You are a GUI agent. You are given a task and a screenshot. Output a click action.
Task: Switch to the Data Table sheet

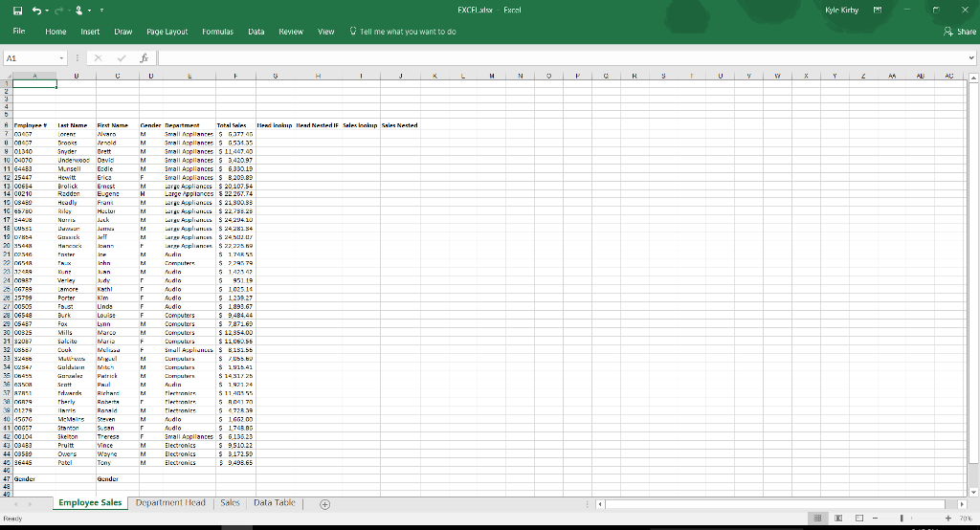(274, 503)
